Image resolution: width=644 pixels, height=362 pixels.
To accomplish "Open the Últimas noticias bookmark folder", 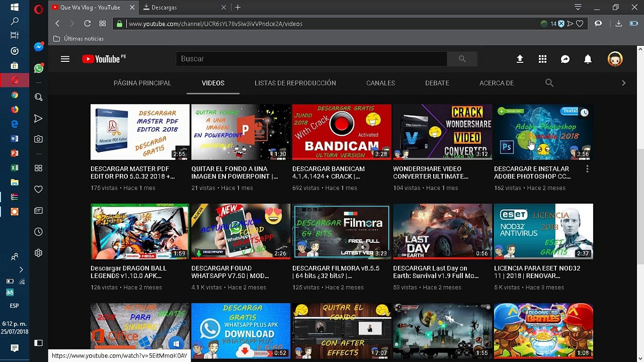I will pos(78,39).
